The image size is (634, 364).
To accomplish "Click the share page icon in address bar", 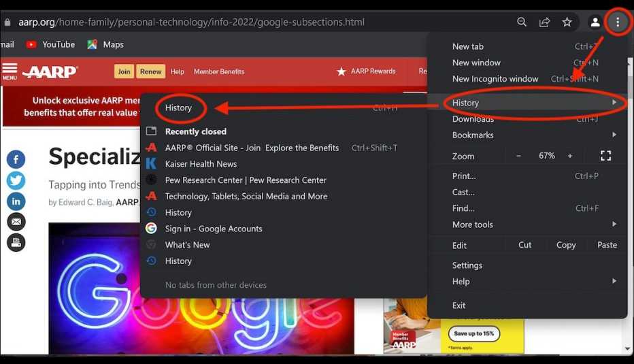I will pos(544,22).
